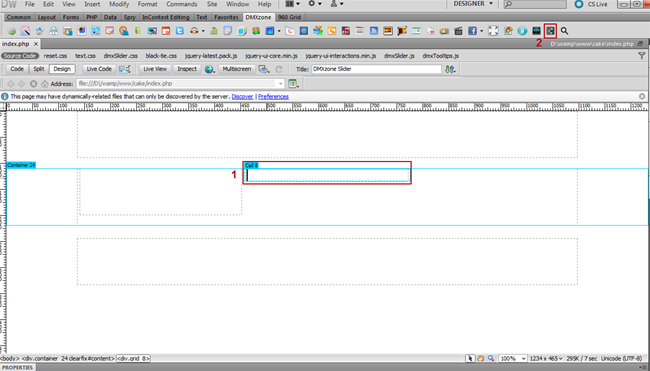
Task: Switch to Split view
Action: pos(39,69)
